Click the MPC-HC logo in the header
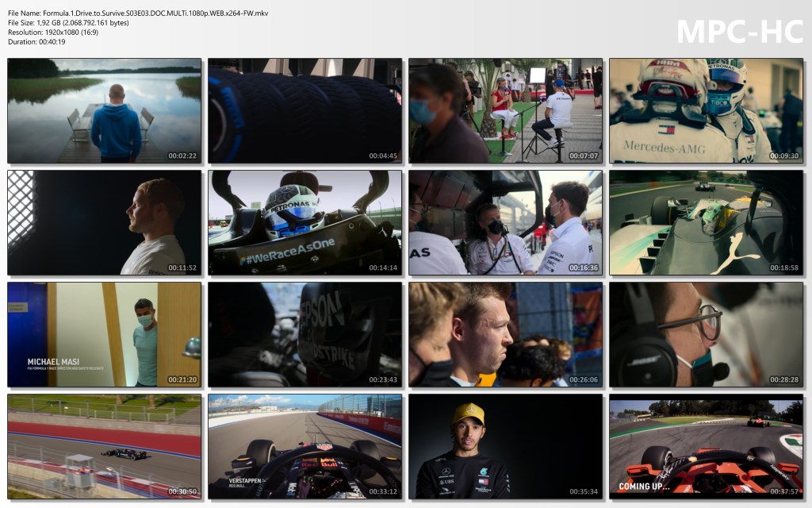The image size is (812, 508). (739, 30)
